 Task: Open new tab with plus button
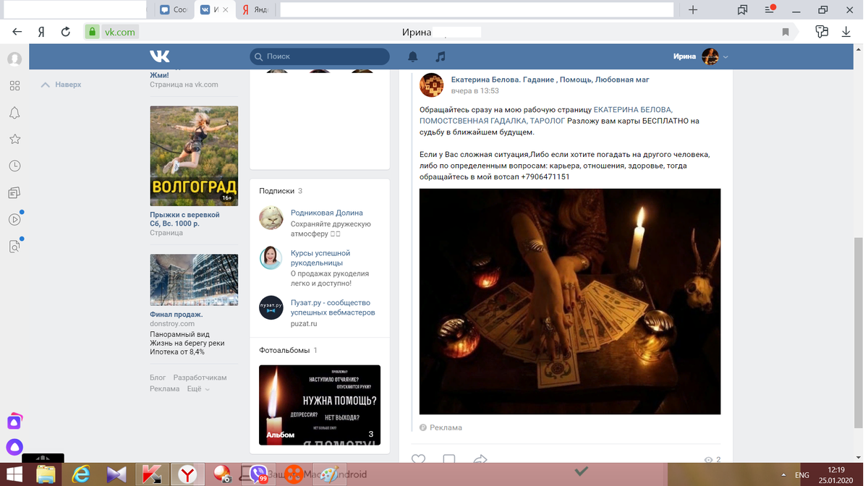point(693,9)
